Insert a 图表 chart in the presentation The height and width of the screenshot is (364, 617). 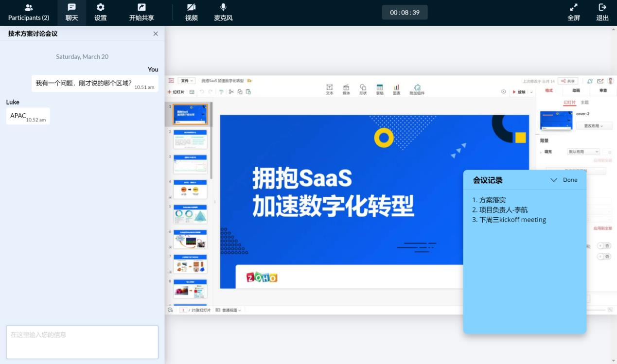tap(396, 89)
